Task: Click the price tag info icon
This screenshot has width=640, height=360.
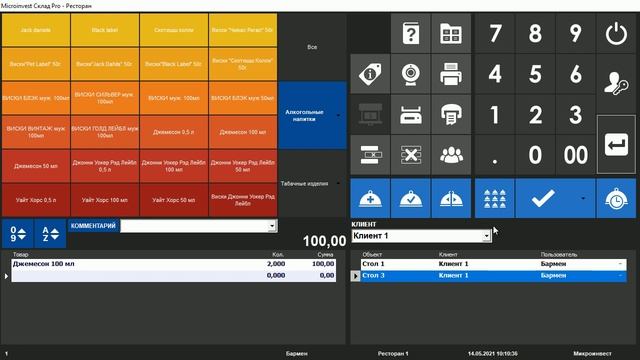Action: (370, 74)
